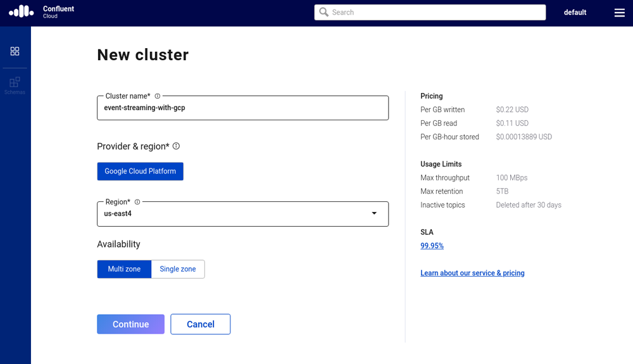633x364 pixels.
Task: Focus the Cluster name input field
Action: click(242, 108)
